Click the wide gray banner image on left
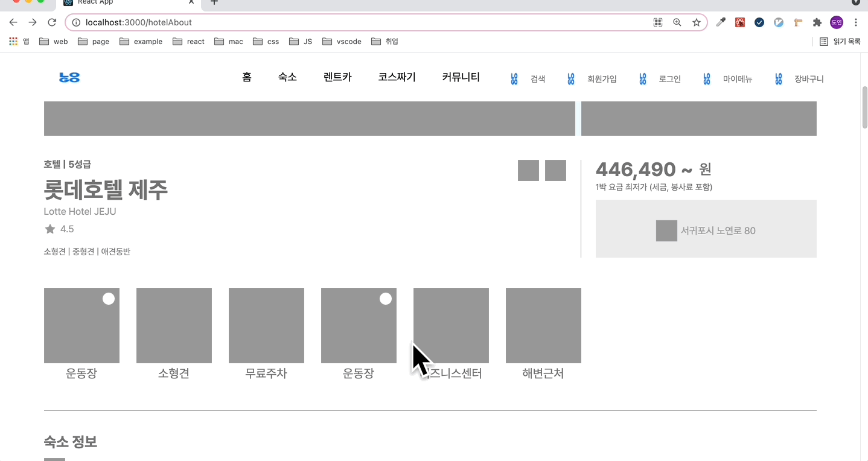 click(x=310, y=118)
